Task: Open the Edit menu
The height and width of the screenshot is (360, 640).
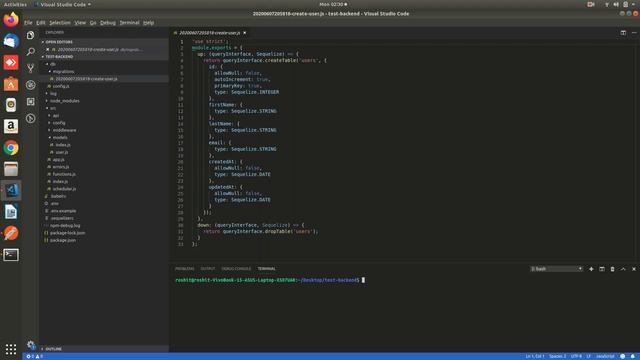Action: (40, 23)
